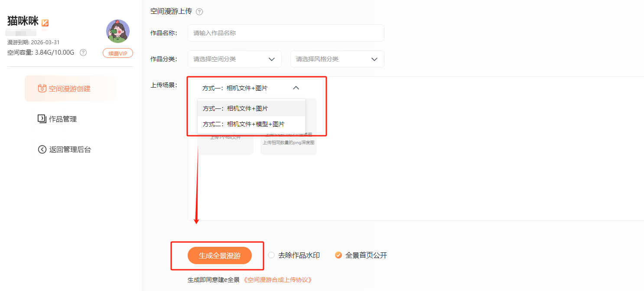Click the help icon beside 空间漫游上传 title
The width and height of the screenshot is (644, 291).
pyautogui.click(x=199, y=12)
